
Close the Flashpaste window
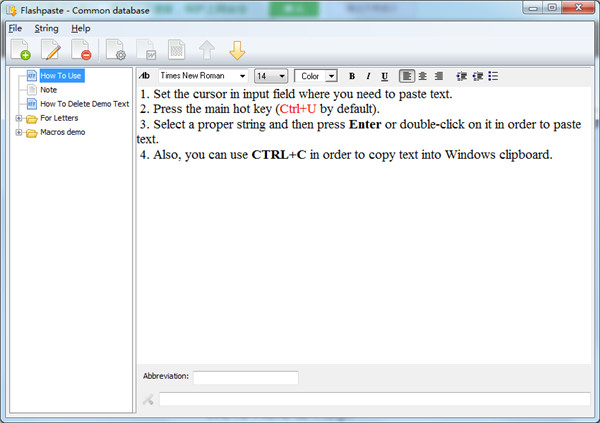(578, 8)
